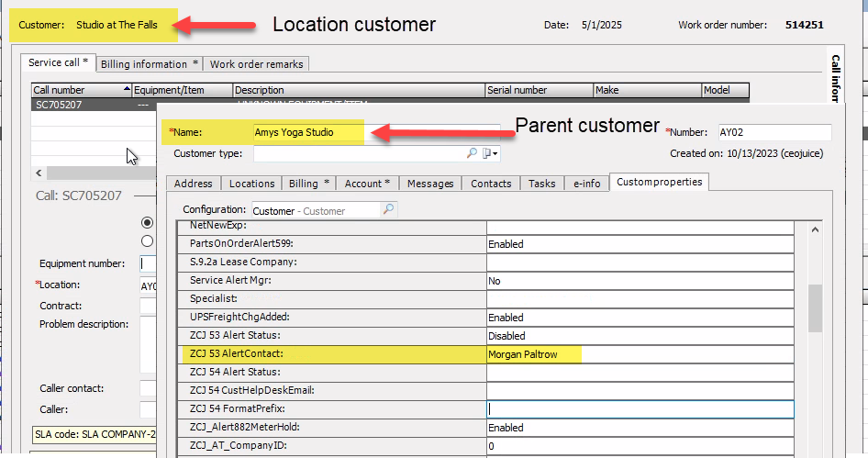Click PartsOnOrderAlert599 value Enabled
This screenshot has width=868, height=458.
(x=640, y=244)
